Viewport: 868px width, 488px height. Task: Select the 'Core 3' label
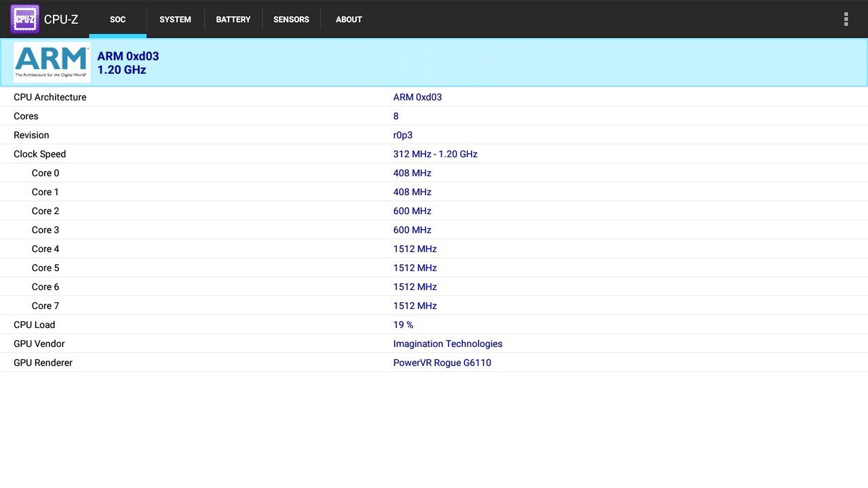pos(45,230)
